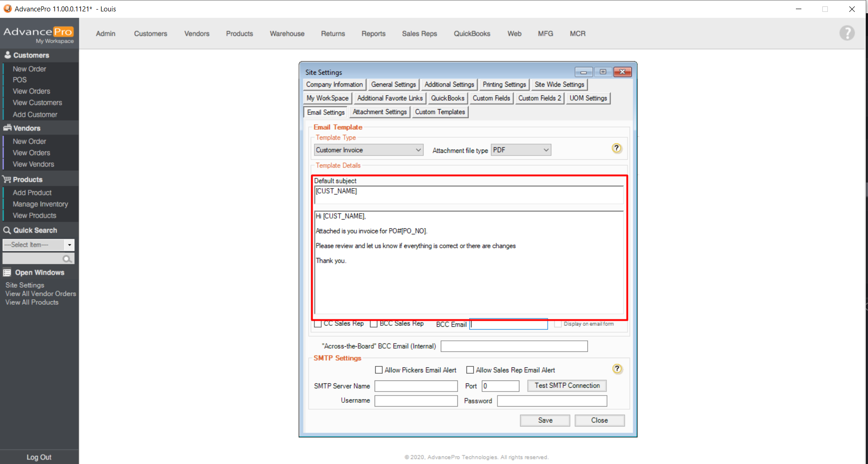The height and width of the screenshot is (464, 868).
Task: Switch to the Attachment Settings tab
Action: 379,112
